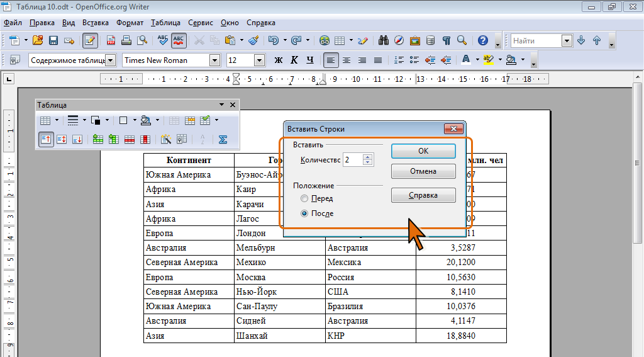Open the Вставка menu

[x=96, y=23]
